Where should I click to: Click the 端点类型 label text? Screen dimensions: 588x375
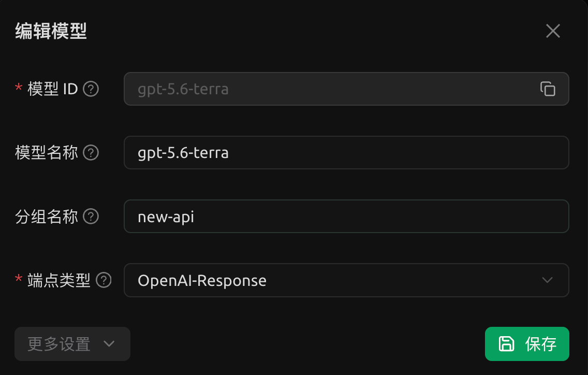click(59, 280)
